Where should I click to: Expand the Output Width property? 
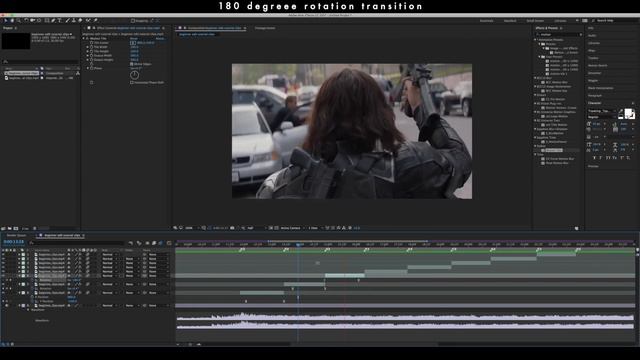(x=87, y=56)
